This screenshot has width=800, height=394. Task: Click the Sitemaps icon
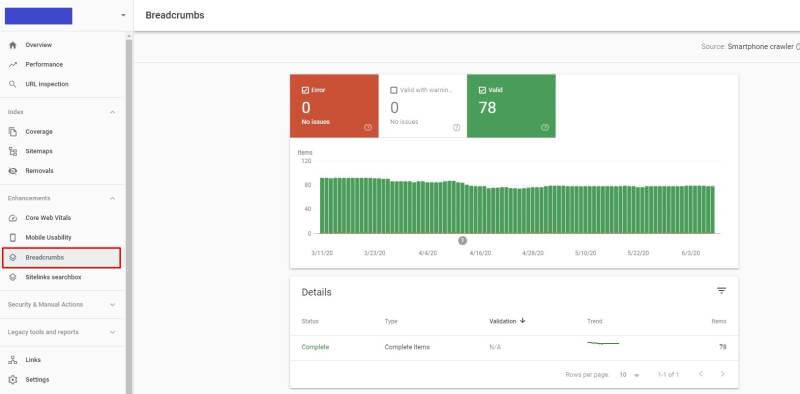coord(13,151)
